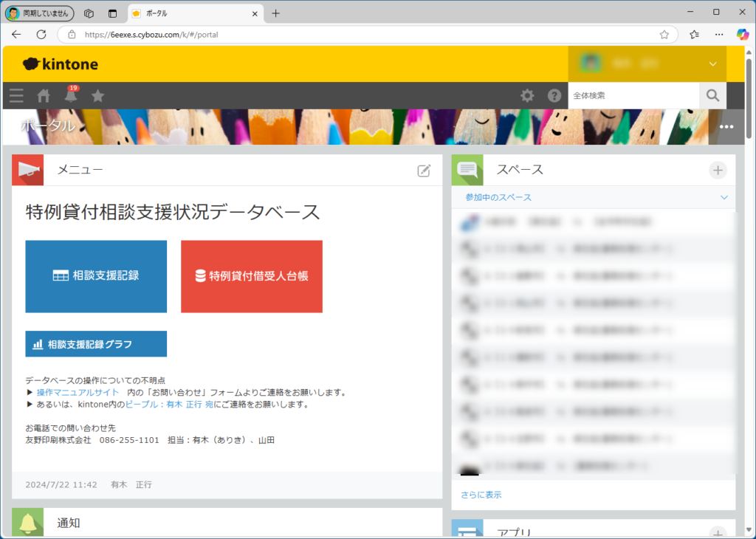The height and width of the screenshot is (539, 756).
Task: Expand the 参加中のスペース filter dropdown
Action: click(x=724, y=197)
